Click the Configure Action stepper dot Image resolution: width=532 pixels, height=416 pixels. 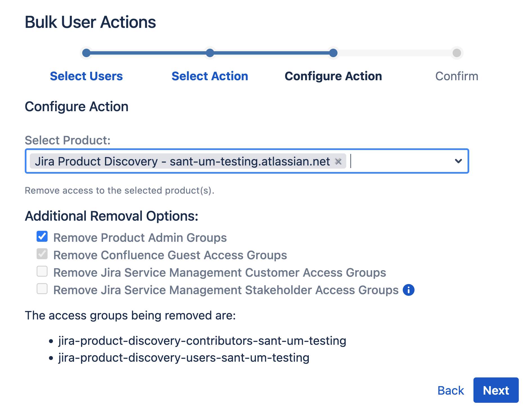point(333,53)
